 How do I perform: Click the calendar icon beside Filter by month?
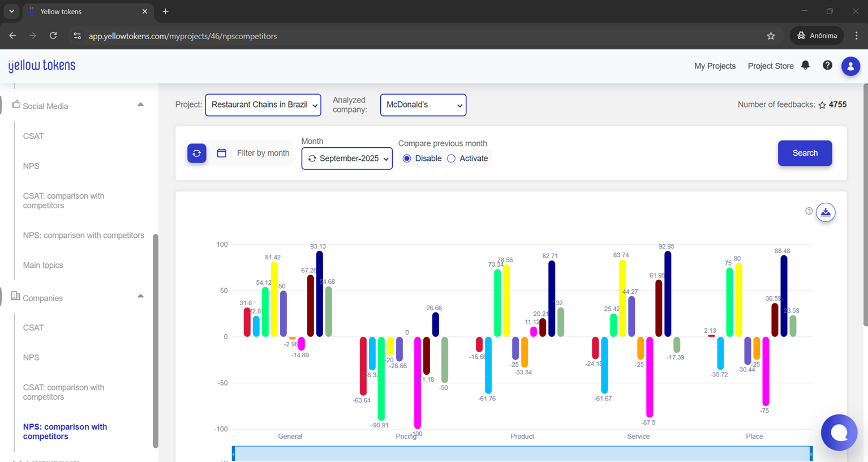tap(222, 153)
